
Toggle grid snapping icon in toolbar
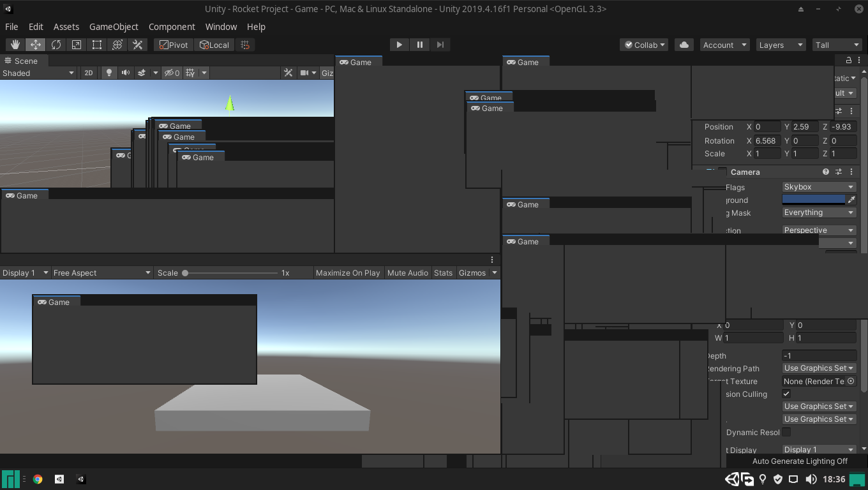pyautogui.click(x=245, y=45)
